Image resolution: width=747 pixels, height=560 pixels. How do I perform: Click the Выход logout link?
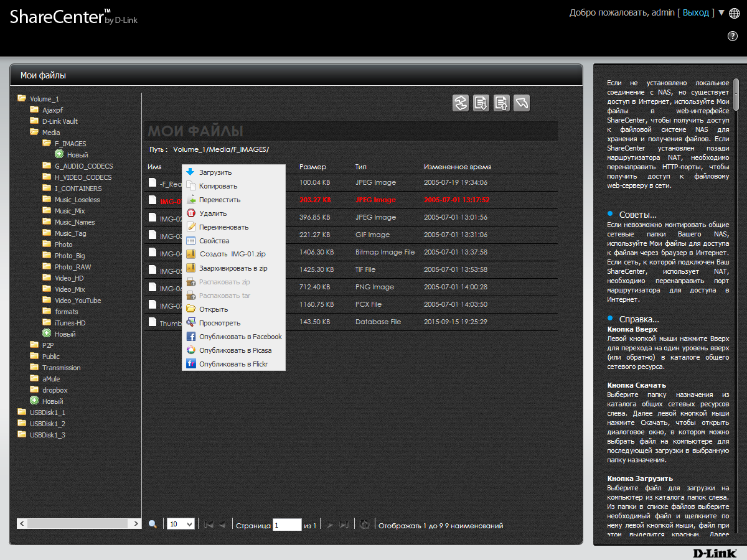point(696,12)
